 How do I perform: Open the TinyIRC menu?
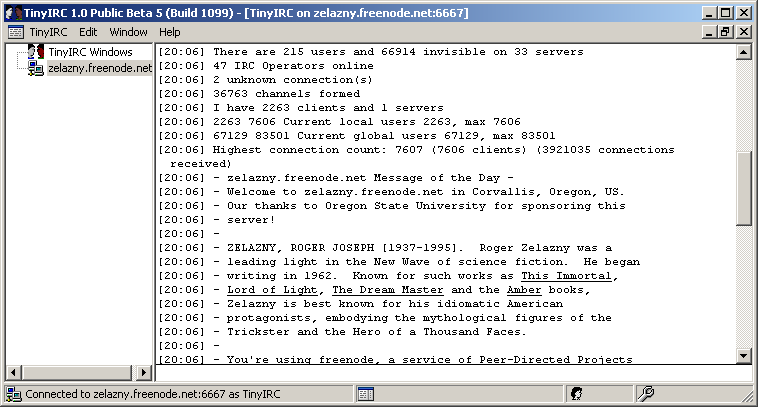(48, 32)
